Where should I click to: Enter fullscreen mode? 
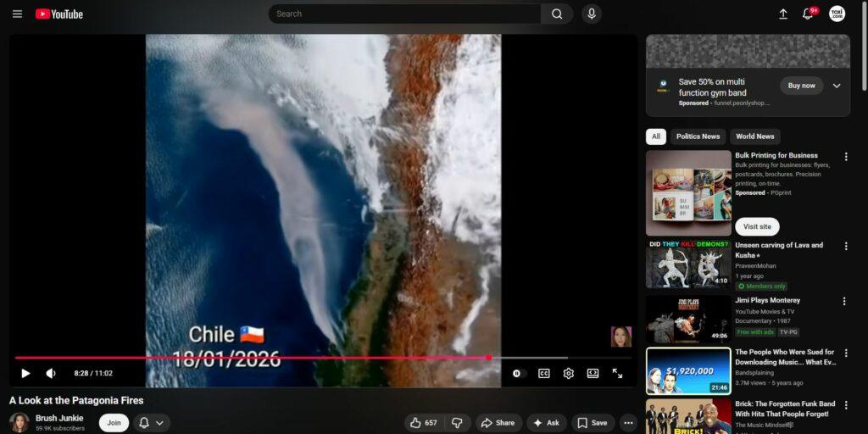click(617, 373)
